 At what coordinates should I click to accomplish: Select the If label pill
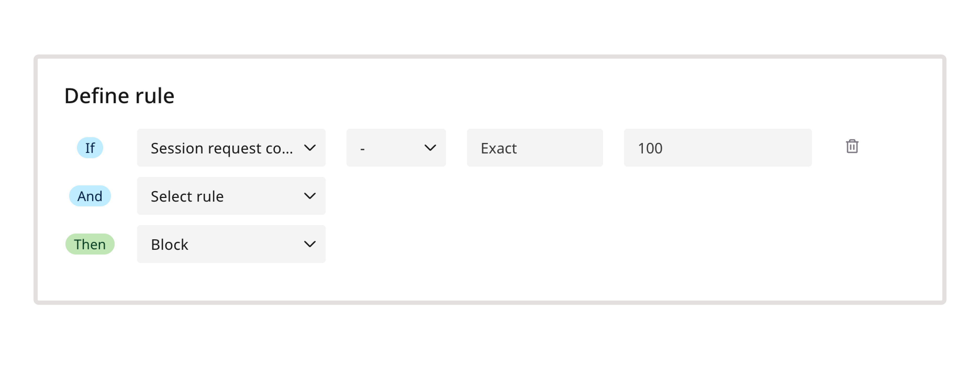click(x=90, y=148)
